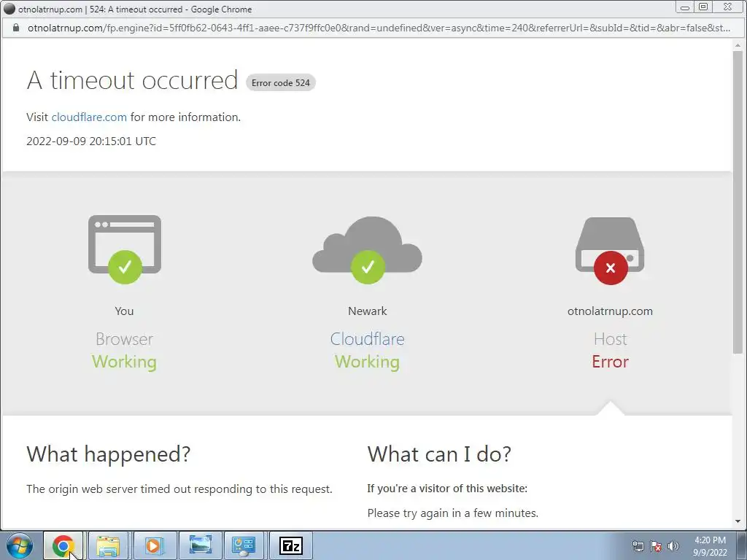Click the volume speaker tray icon
Image resolution: width=747 pixels, height=560 pixels.
tap(673, 546)
